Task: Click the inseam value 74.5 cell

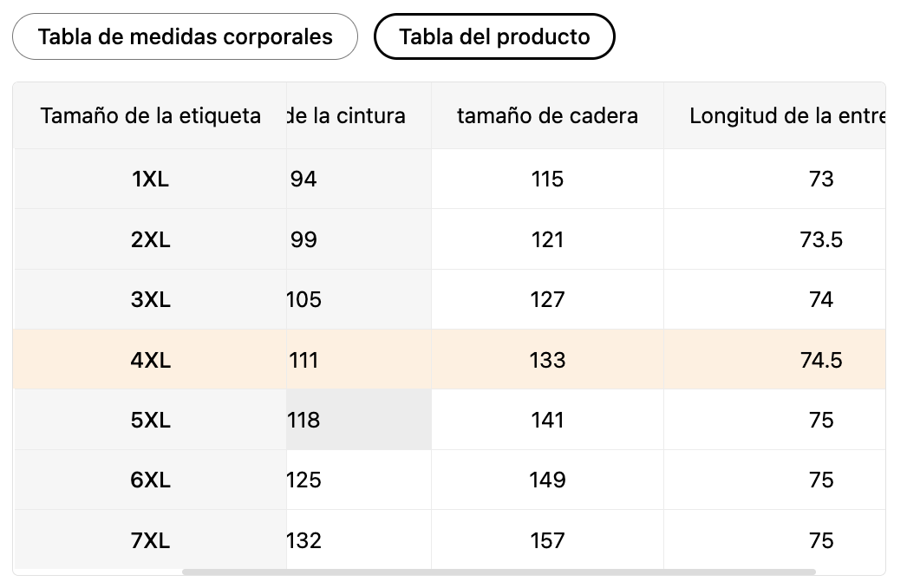Action: point(820,360)
